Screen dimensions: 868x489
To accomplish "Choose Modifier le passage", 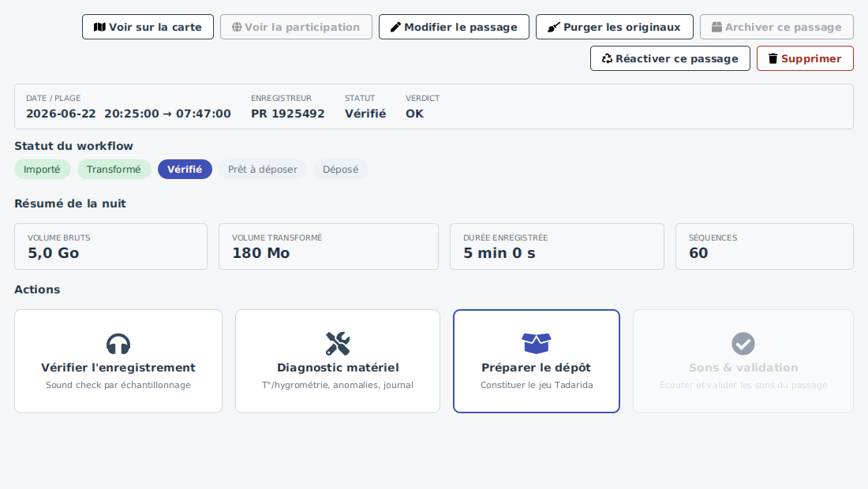I will coord(454,27).
